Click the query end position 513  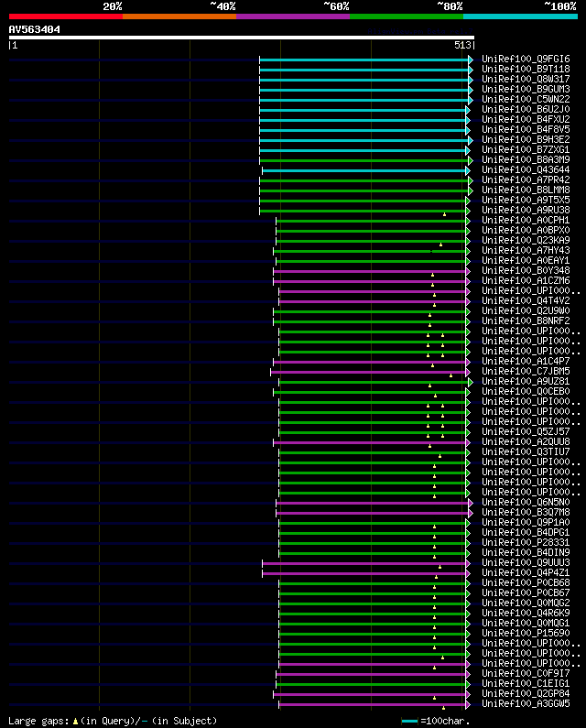[x=462, y=45]
